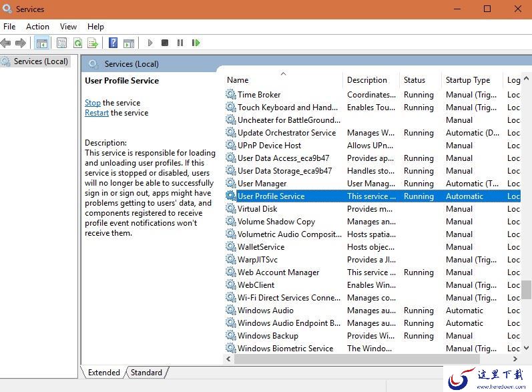532x392 pixels.
Task: Click gear icon beside WebClient
Action: (231, 284)
